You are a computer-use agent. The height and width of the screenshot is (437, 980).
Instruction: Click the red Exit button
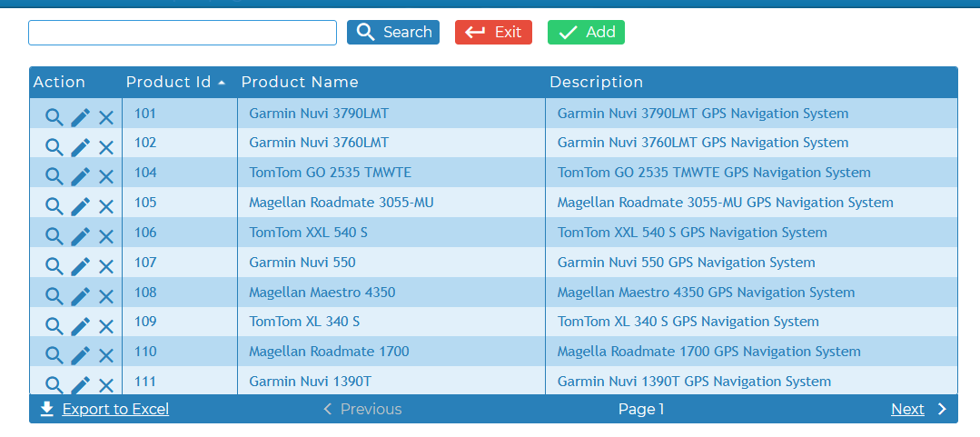point(494,33)
